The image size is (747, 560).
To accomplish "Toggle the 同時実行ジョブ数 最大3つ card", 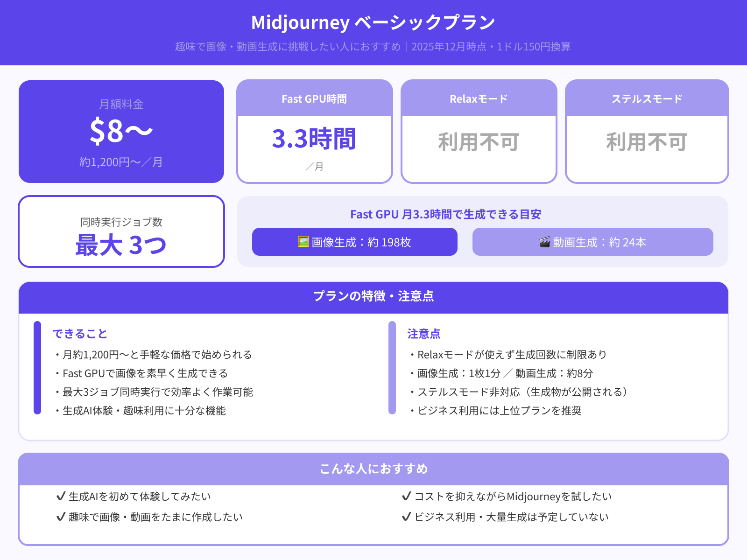I will coord(121,231).
